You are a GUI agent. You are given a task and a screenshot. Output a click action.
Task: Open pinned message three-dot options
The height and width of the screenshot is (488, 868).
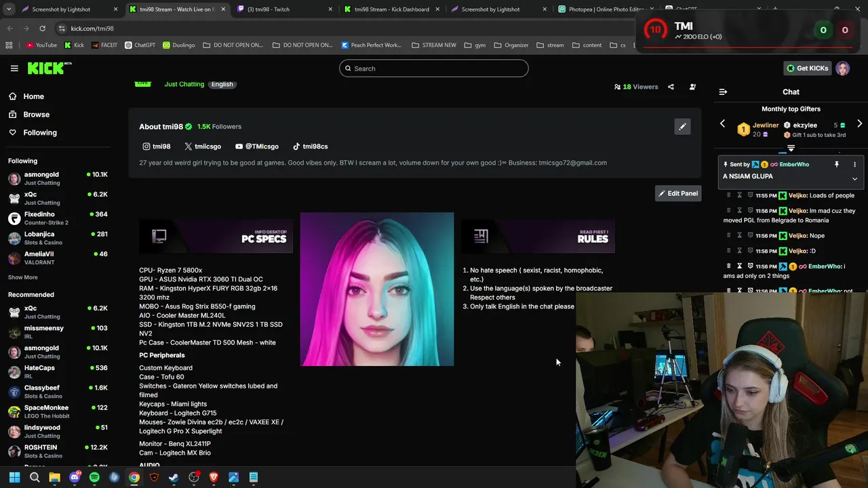click(x=854, y=165)
